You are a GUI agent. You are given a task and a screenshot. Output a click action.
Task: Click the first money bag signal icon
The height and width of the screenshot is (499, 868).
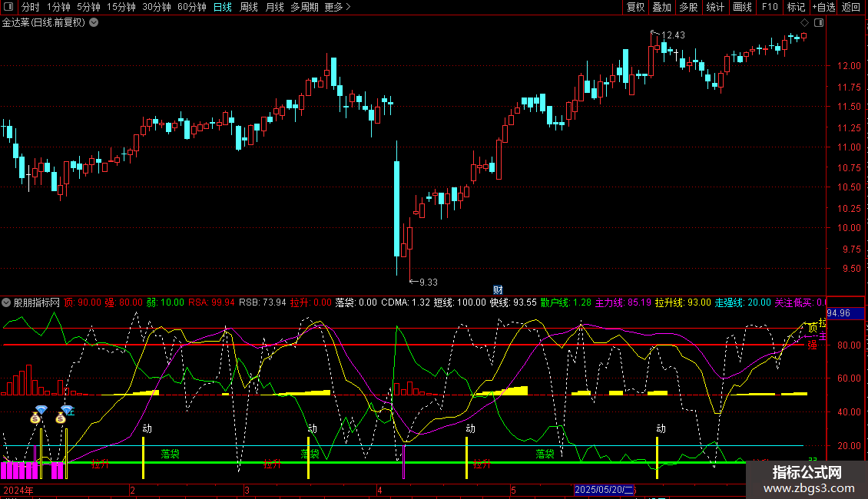[x=35, y=419]
